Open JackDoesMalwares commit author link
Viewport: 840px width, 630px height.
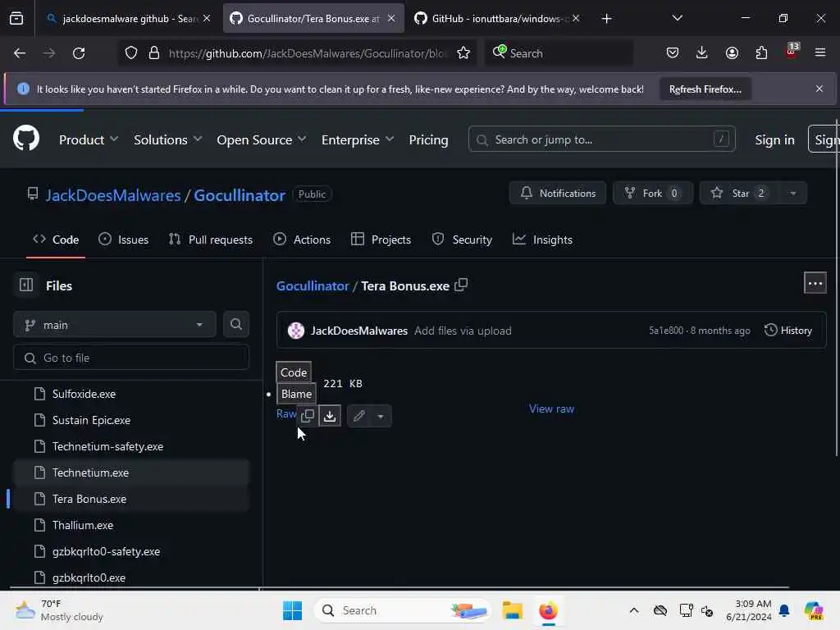coord(359,331)
